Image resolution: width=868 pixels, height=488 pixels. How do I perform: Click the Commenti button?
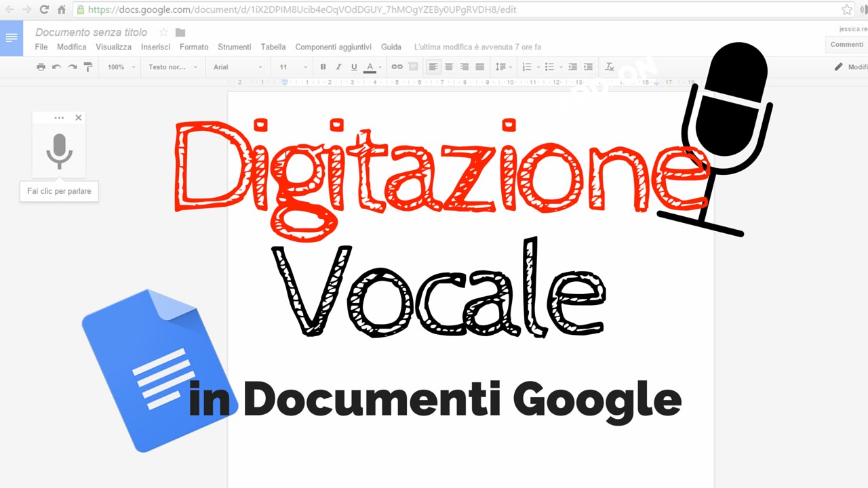coord(847,44)
